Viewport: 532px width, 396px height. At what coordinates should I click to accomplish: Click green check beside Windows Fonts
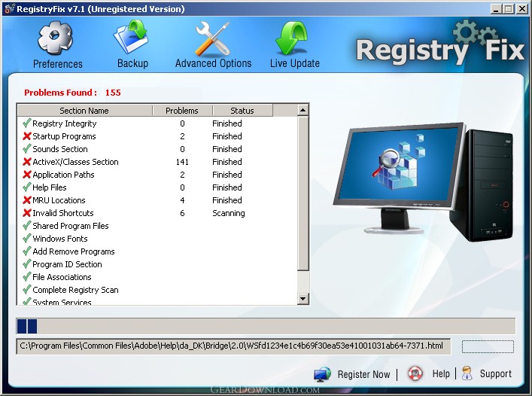coord(27,239)
